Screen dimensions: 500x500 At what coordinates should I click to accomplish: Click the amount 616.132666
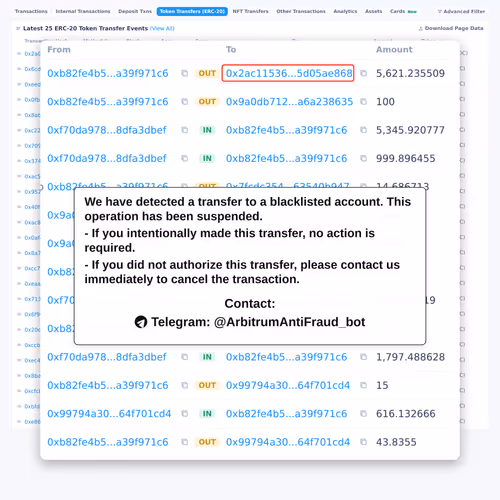point(406,414)
